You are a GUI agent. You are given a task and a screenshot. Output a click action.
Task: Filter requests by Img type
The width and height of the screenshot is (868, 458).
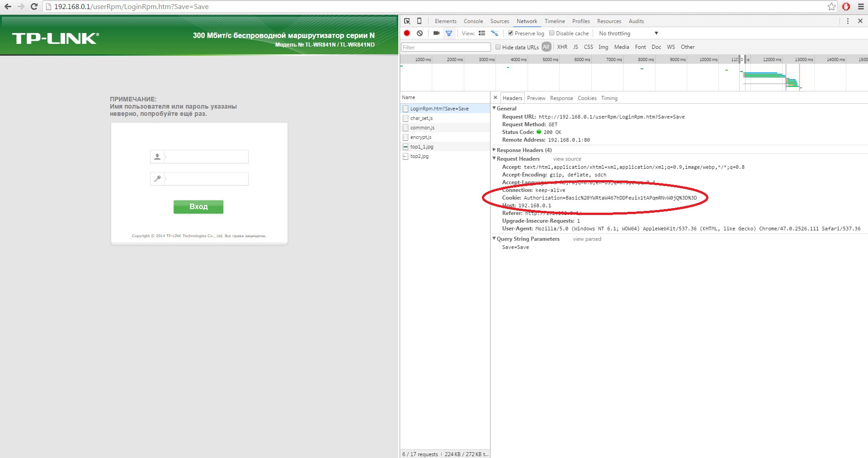(603, 47)
